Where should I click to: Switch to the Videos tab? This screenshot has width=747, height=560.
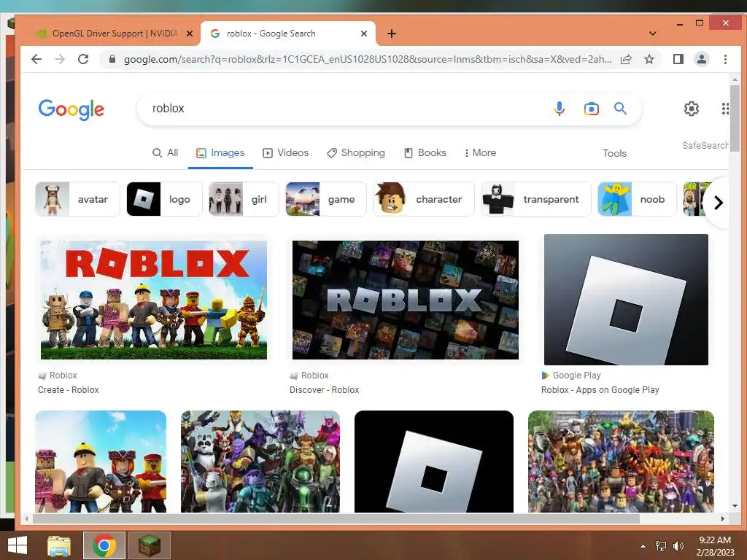pyautogui.click(x=286, y=153)
